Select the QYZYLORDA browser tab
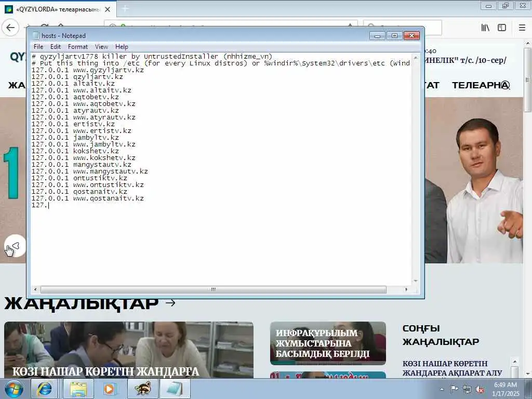 coord(58,9)
